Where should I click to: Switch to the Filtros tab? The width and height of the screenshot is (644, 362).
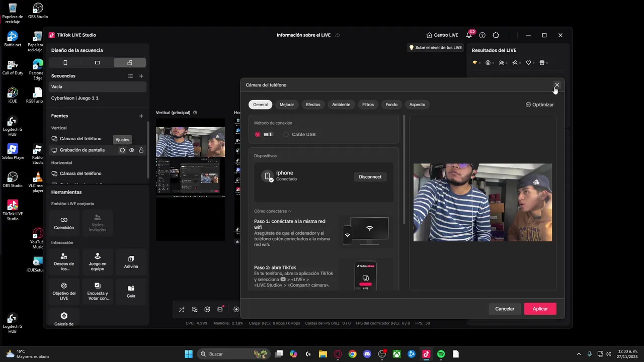coord(368,105)
